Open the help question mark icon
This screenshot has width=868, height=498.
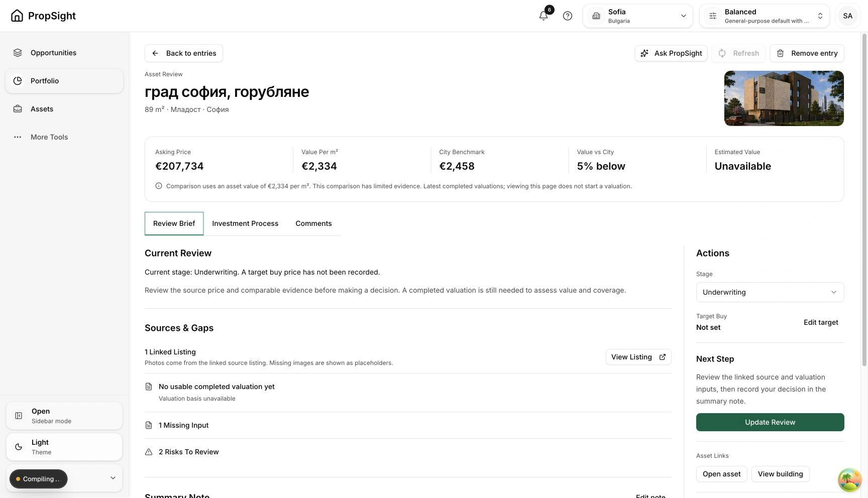click(568, 16)
